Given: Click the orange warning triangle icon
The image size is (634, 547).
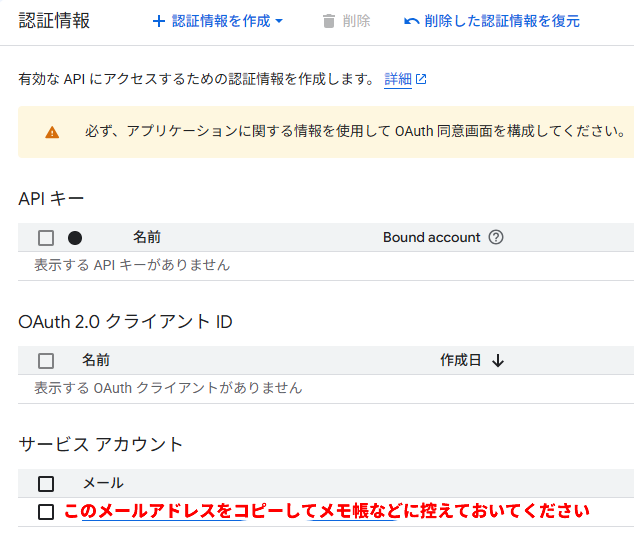Looking at the screenshot, I should click(52, 132).
